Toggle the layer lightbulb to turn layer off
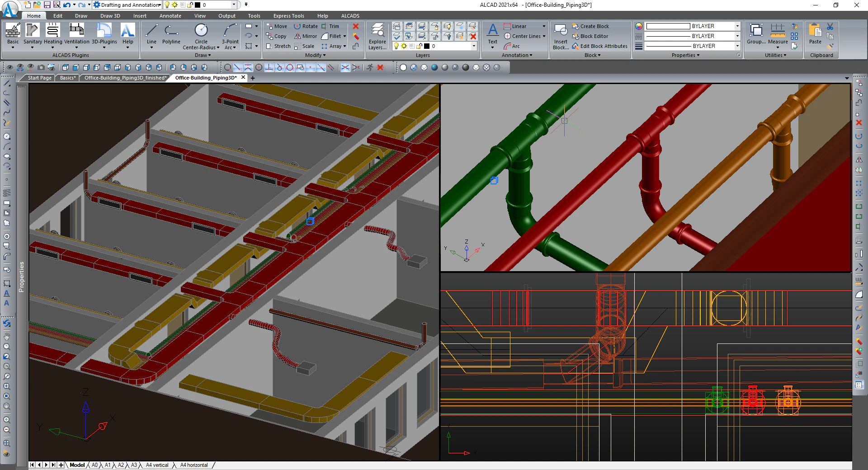This screenshot has width=868, height=470. click(396, 46)
